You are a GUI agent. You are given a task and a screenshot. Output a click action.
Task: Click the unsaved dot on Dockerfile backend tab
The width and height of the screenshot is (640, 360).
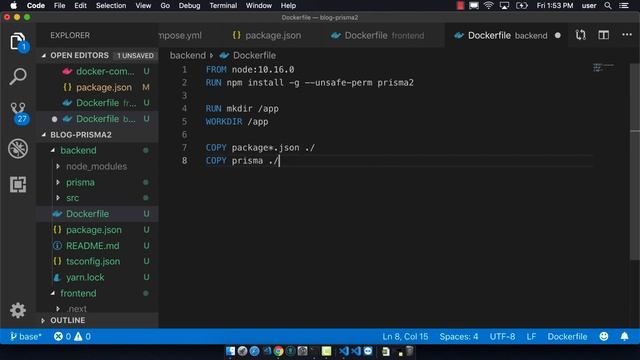(558, 36)
